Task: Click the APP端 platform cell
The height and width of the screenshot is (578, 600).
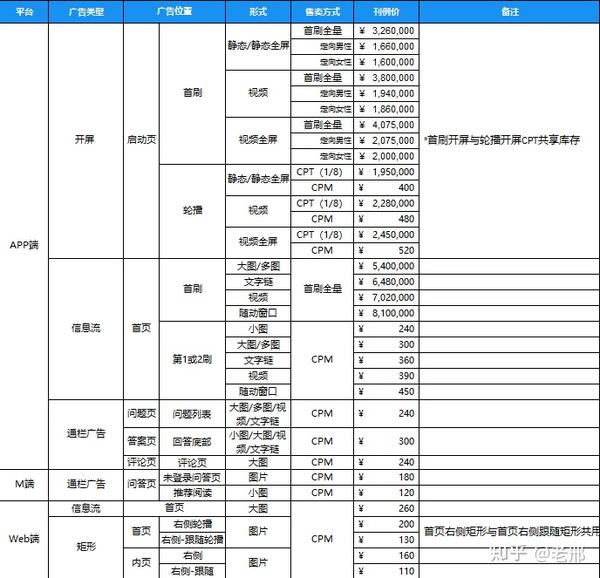Action: (24, 245)
